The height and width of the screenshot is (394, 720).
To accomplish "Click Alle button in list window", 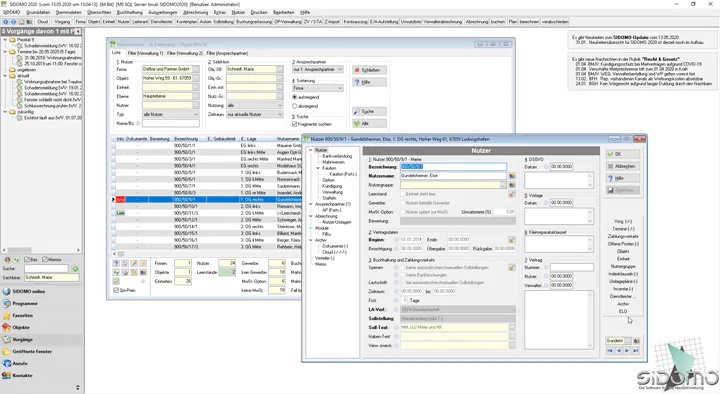I will [x=369, y=124].
